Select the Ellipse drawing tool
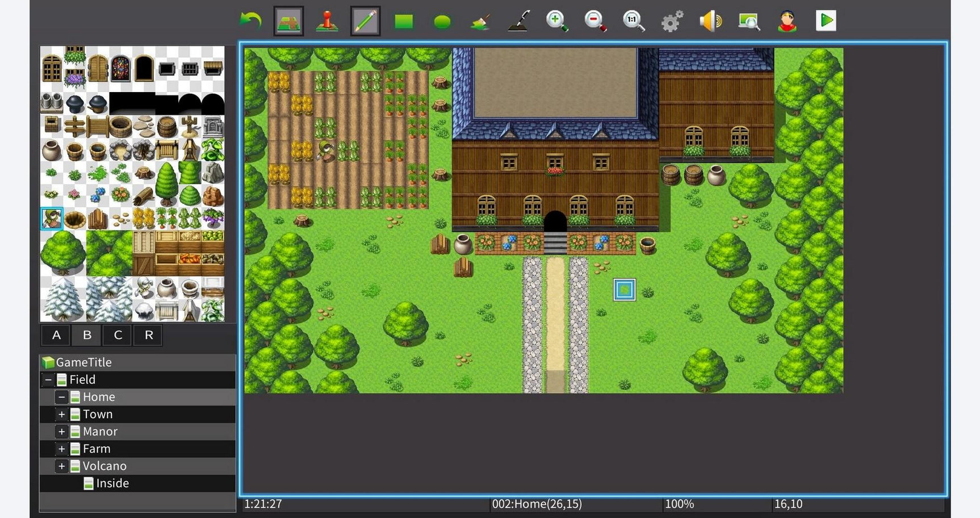The width and height of the screenshot is (980, 518). [442, 20]
